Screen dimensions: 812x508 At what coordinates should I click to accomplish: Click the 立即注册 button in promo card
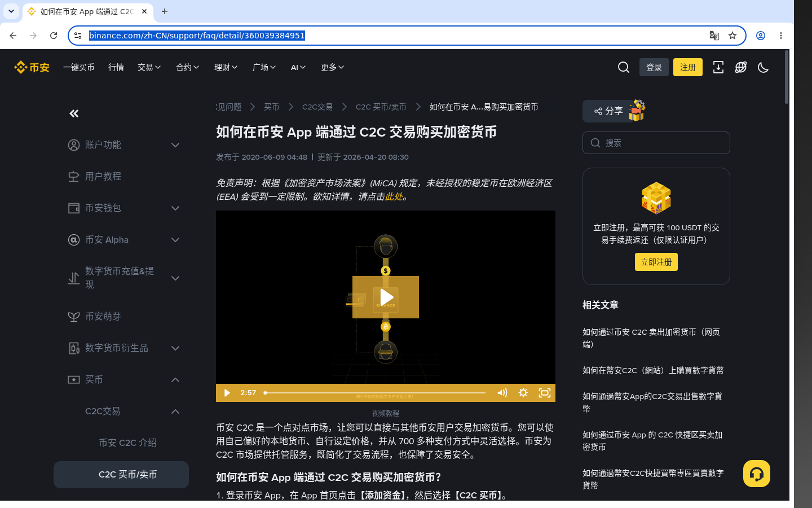pos(656,262)
